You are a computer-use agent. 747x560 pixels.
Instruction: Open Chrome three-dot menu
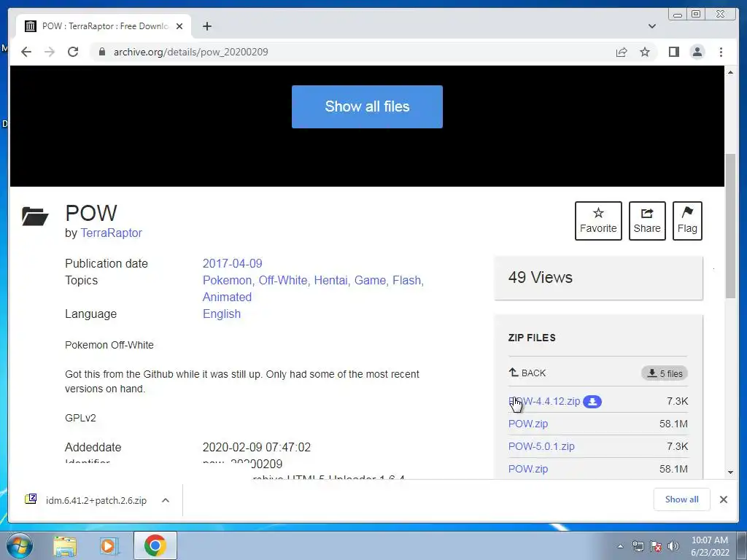click(x=721, y=52)
